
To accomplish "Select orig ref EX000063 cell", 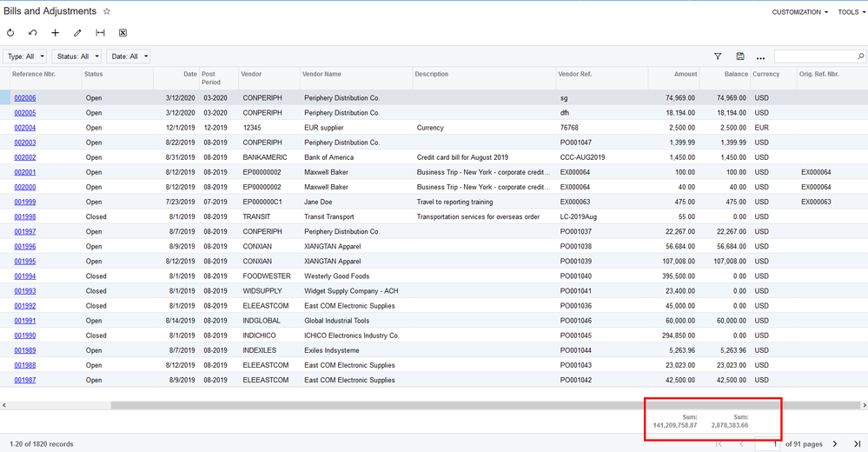I will tap(816, 203).
